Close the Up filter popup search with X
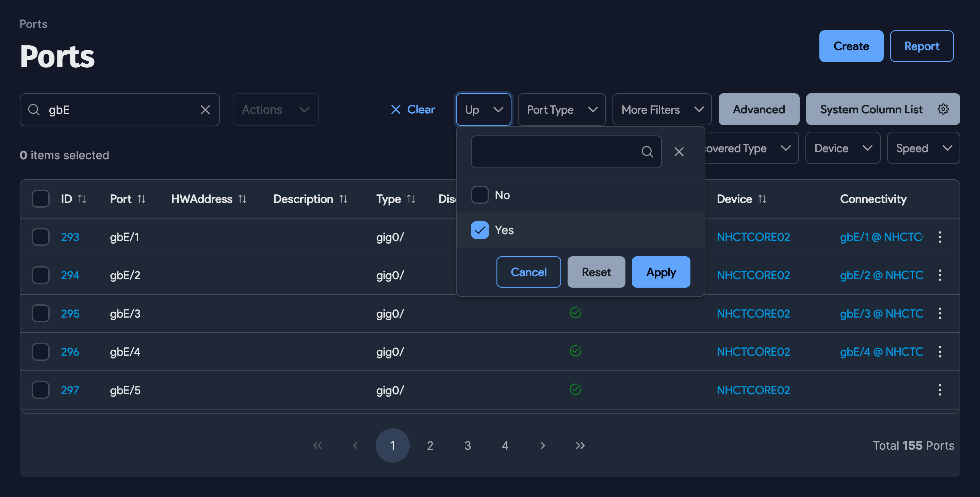The image size is (980, 497). coord(679,152)
